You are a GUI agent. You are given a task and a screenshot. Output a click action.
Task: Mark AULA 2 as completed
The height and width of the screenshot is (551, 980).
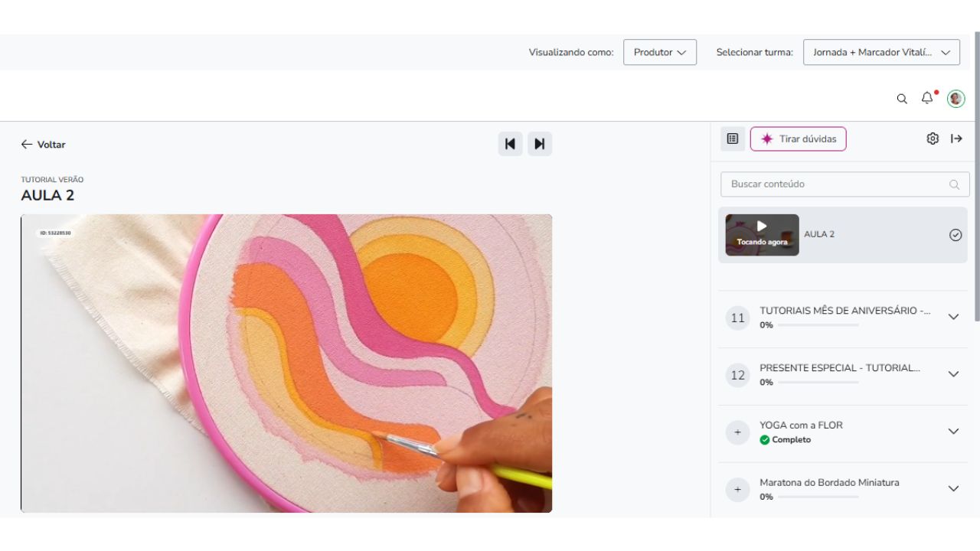pos(955,235)
